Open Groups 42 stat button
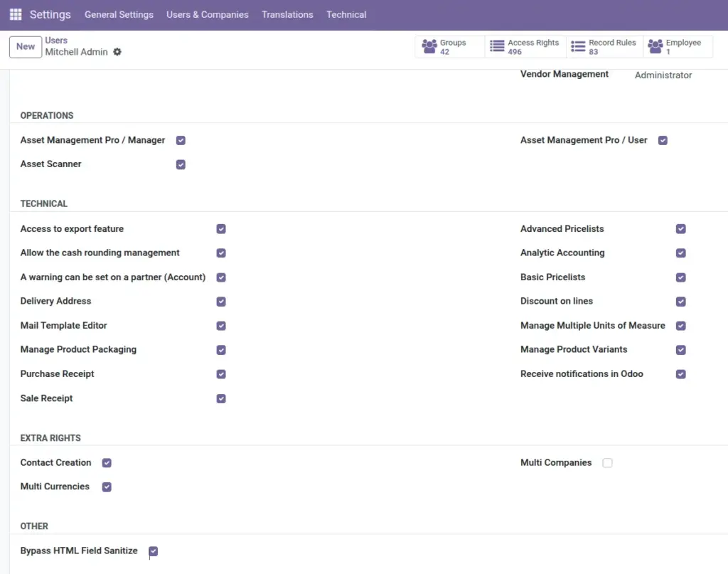Image resolution: width=728 pixels, height=574 pixels. [x=449, y=47]
